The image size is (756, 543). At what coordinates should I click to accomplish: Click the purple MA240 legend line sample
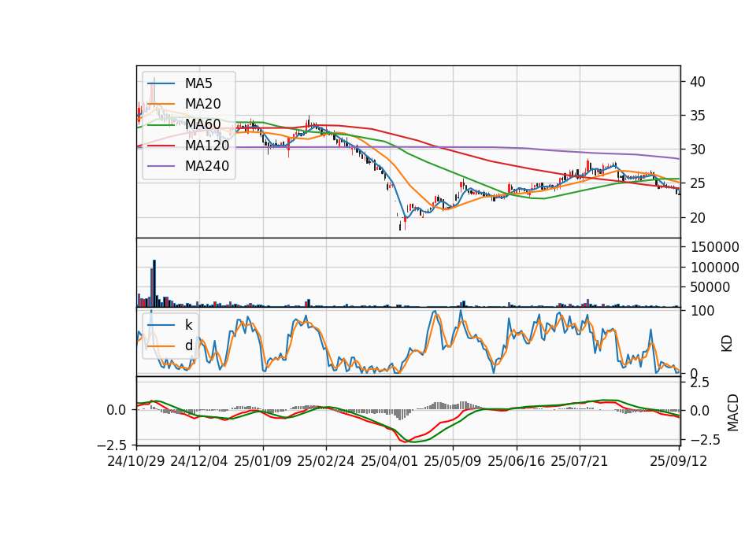(161, 166)
